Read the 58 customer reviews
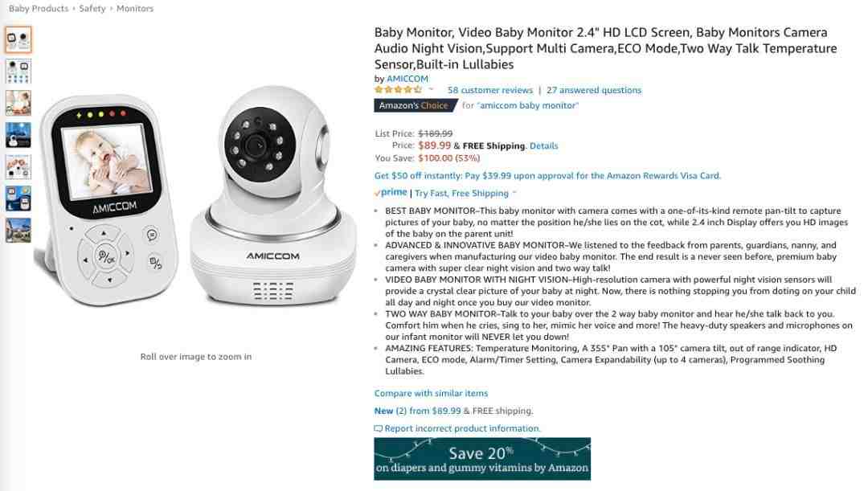Viewport: 868px width, 491px height. pyautogui.click(x=490, y=90)
